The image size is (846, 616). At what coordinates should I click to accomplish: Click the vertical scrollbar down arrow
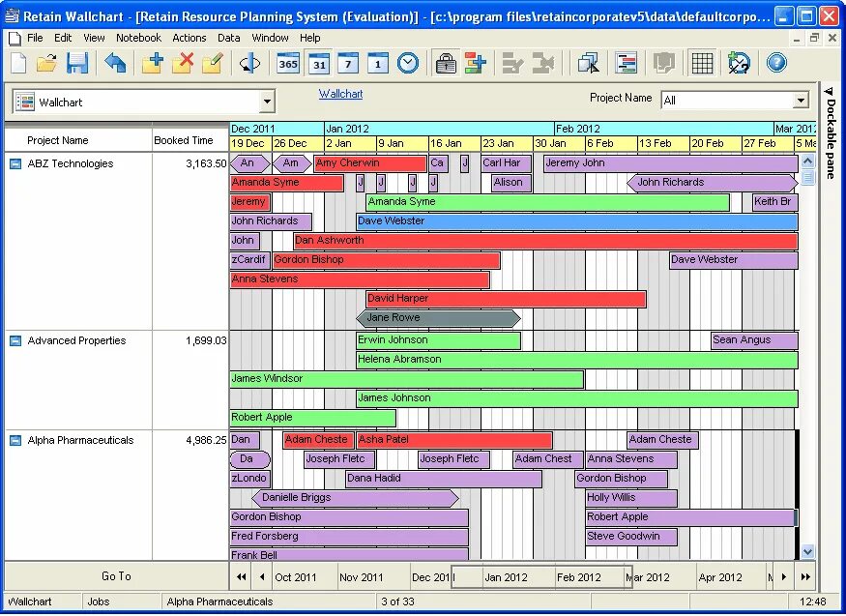807,552
